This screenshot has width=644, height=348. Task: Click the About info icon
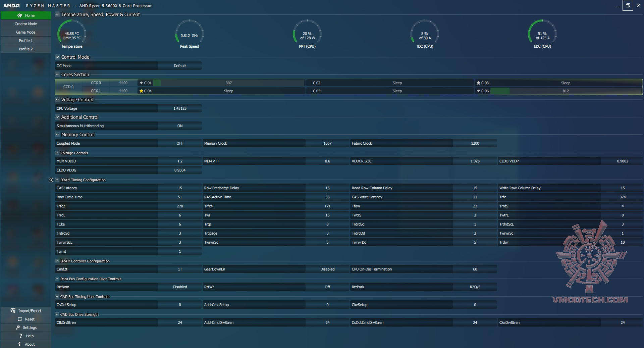click(20, 344)
